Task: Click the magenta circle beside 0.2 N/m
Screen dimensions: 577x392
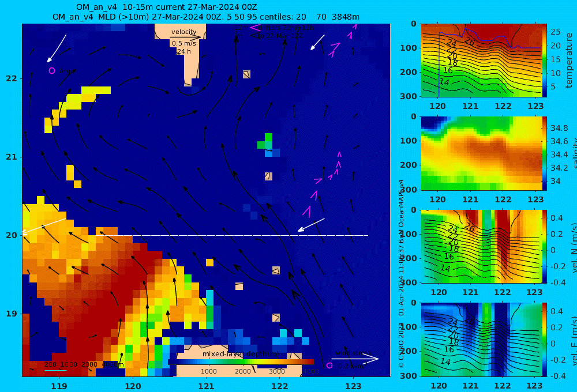Action: (x=329, y=365)
